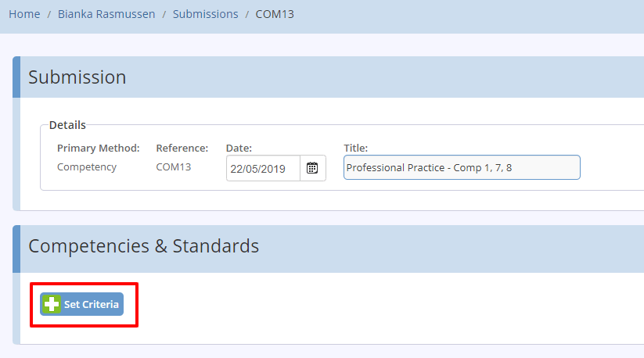Click into the Title field with Professional Practice
This screenshot has width=644, height=358.
(462, 167)
